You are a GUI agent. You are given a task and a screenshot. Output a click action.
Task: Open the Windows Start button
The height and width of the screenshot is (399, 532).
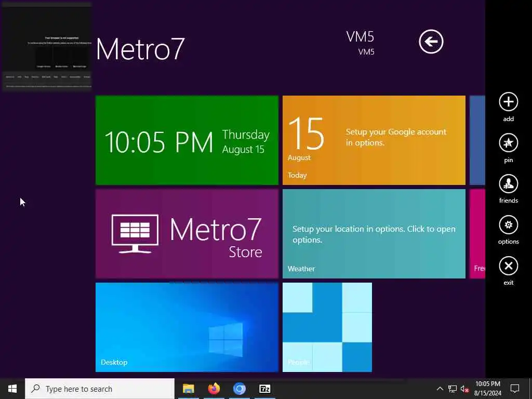(x=12, y=389)
